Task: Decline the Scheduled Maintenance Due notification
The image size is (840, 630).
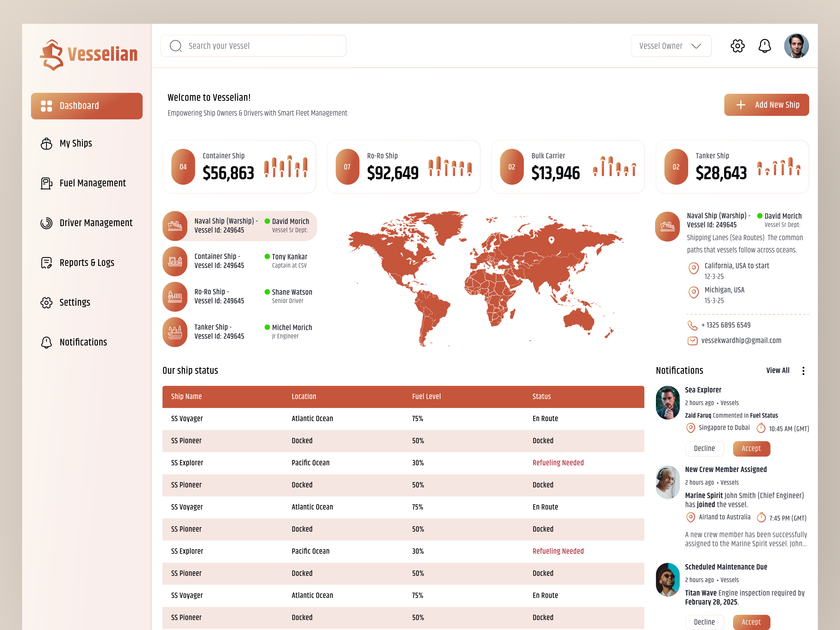Action: point(704,622)
